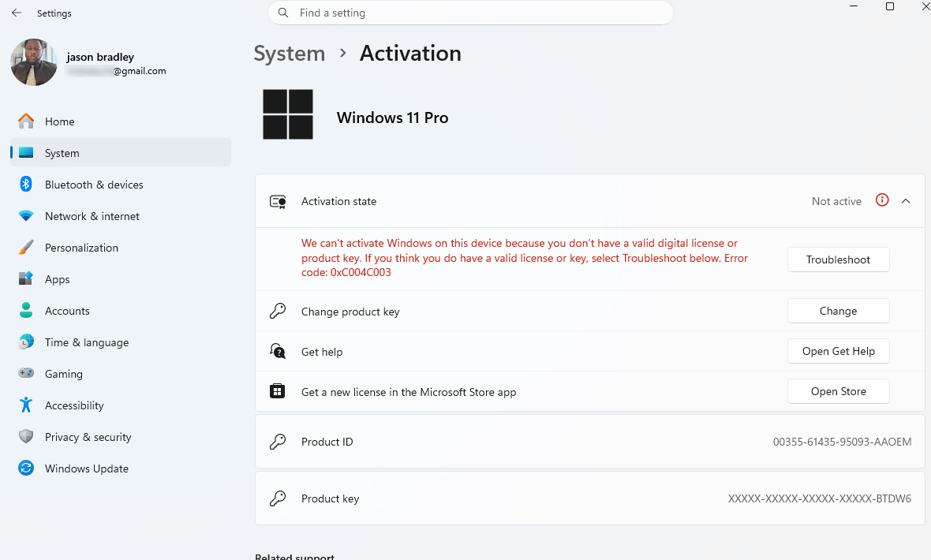The height and width of the screenshot is (560, 931).
Task: Go back with the back arrow
Action: [x=17, y=13]
